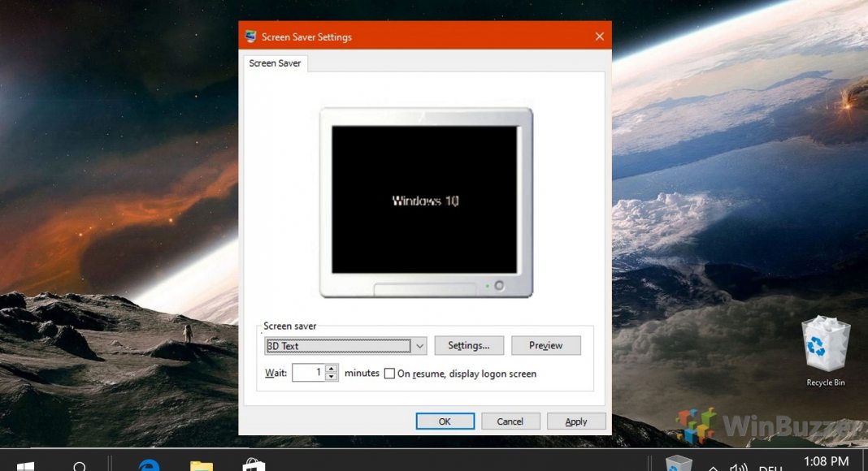Confirm settings with the OK button
This screenshot has width=868, height=471.
(x=445, y=421)
